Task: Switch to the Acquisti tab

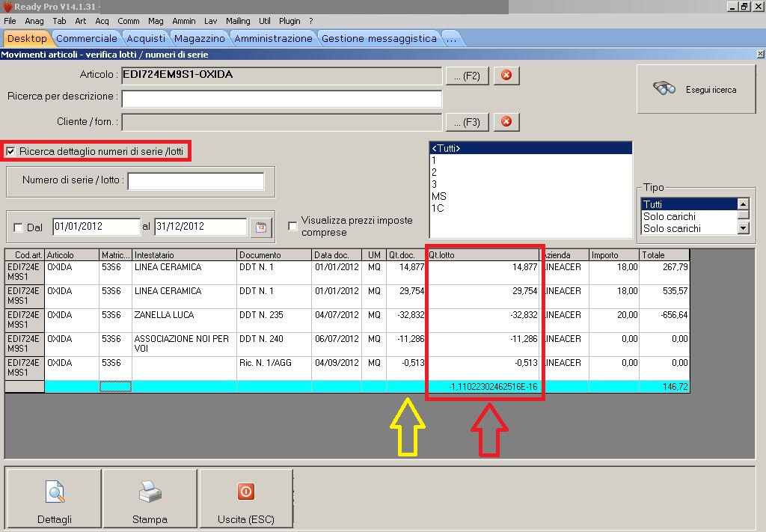Action: pyautogui.click(x=146, y=38)
